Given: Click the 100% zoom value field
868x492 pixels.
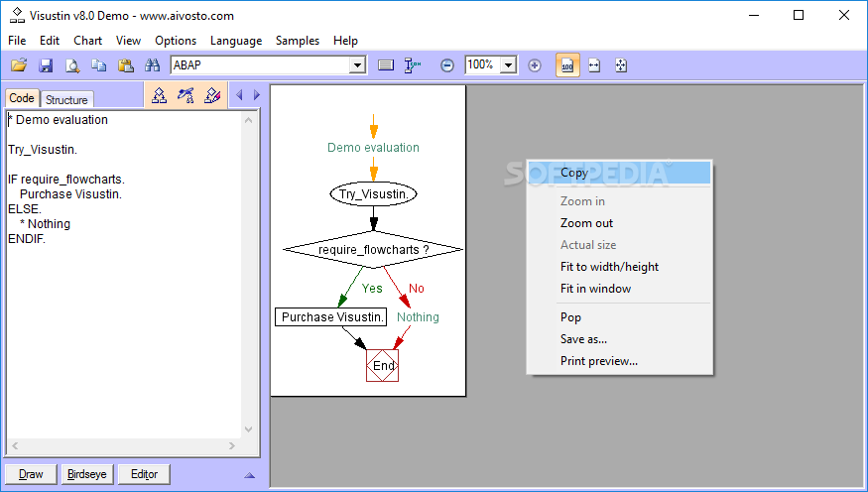Looking at the screenshot, I should pos(482,65).
